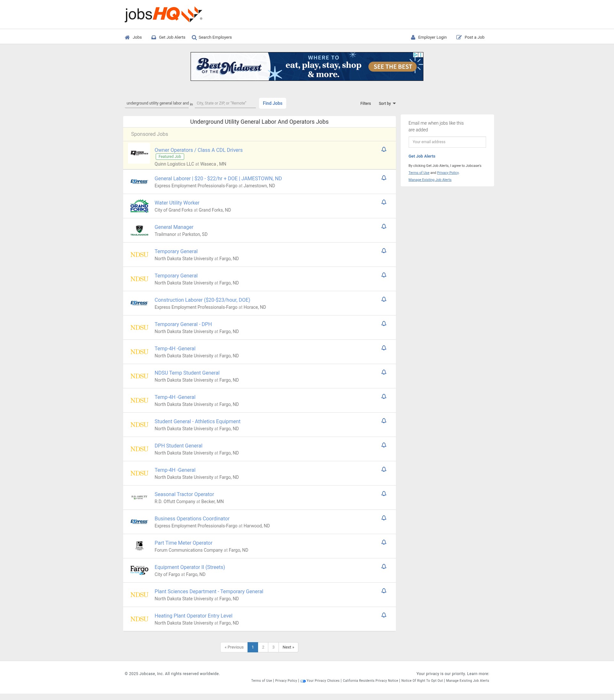This screenshot has width=614, height=700.
Task: Click the Post a Job pencil icon
Action: [459, 37]
